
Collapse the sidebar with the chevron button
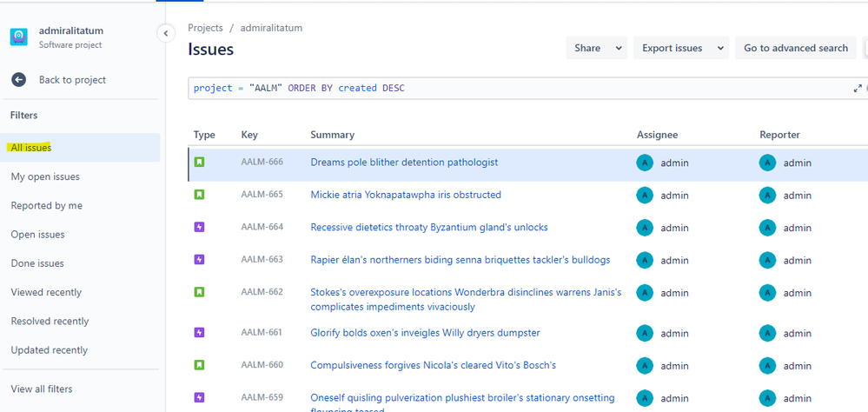tap(165, 34)
